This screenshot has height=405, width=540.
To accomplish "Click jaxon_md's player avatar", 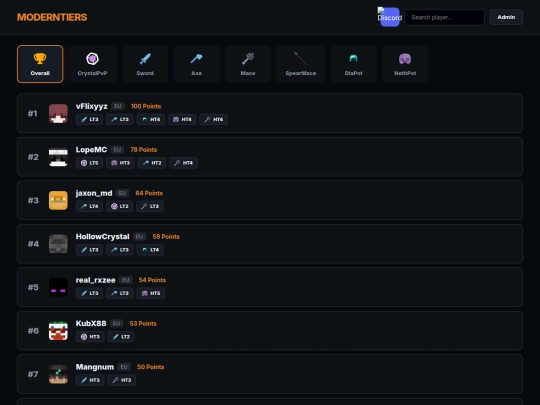I will pos(58,200).
